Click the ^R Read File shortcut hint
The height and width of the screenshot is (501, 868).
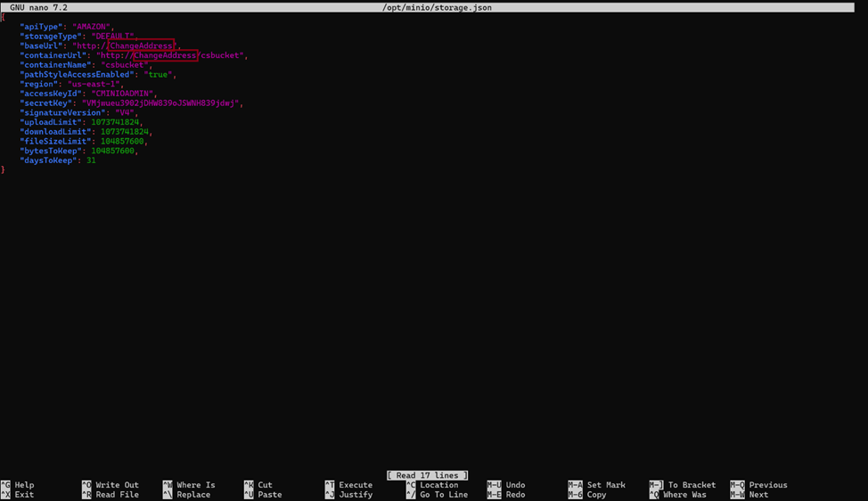click(111, 495)
